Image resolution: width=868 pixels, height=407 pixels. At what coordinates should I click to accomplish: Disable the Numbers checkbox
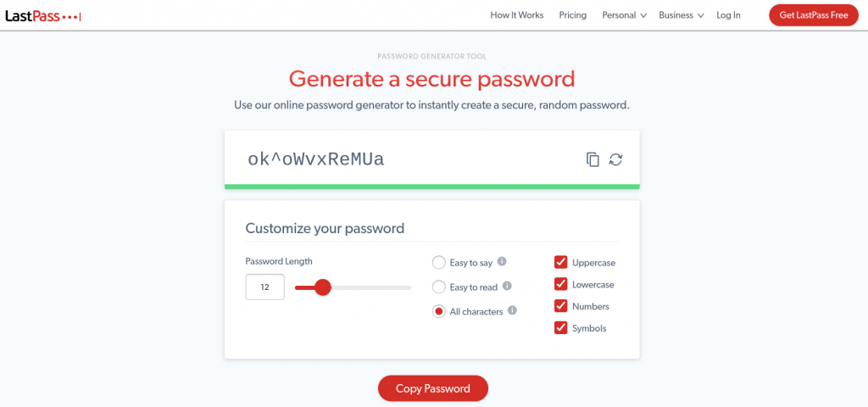tap(560, 306)
